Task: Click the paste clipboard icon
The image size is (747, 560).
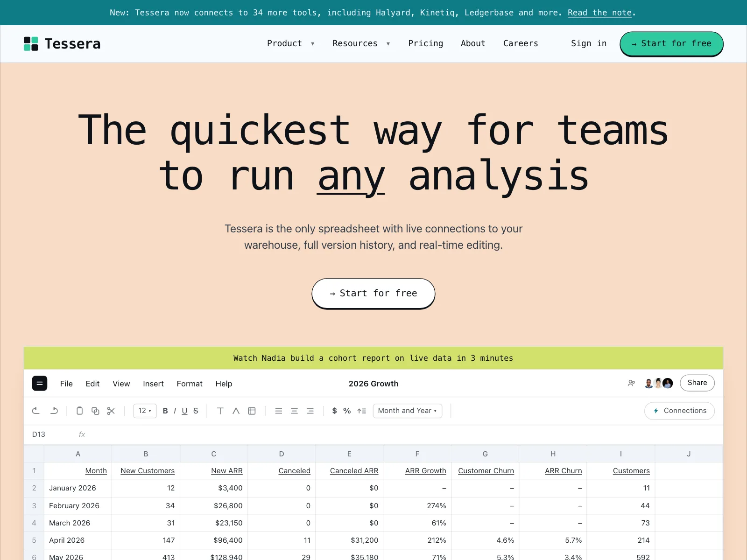Action: pyautogui.click(x=79, y=411)
